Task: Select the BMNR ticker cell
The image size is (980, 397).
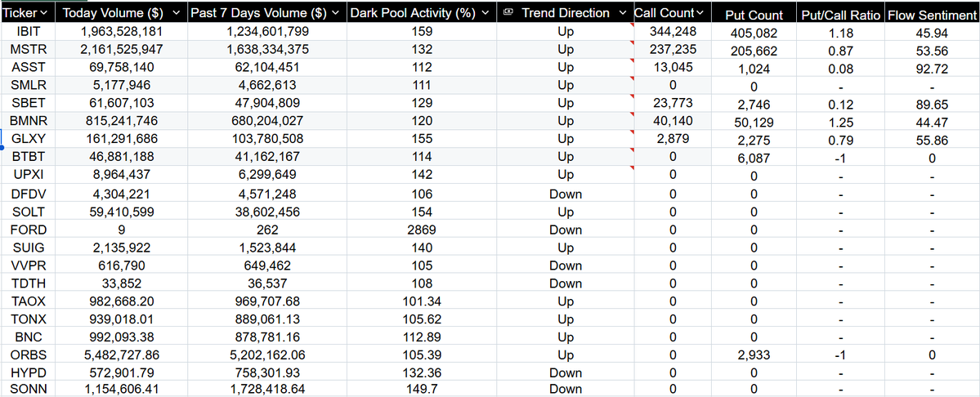Action: click(29, 120)
